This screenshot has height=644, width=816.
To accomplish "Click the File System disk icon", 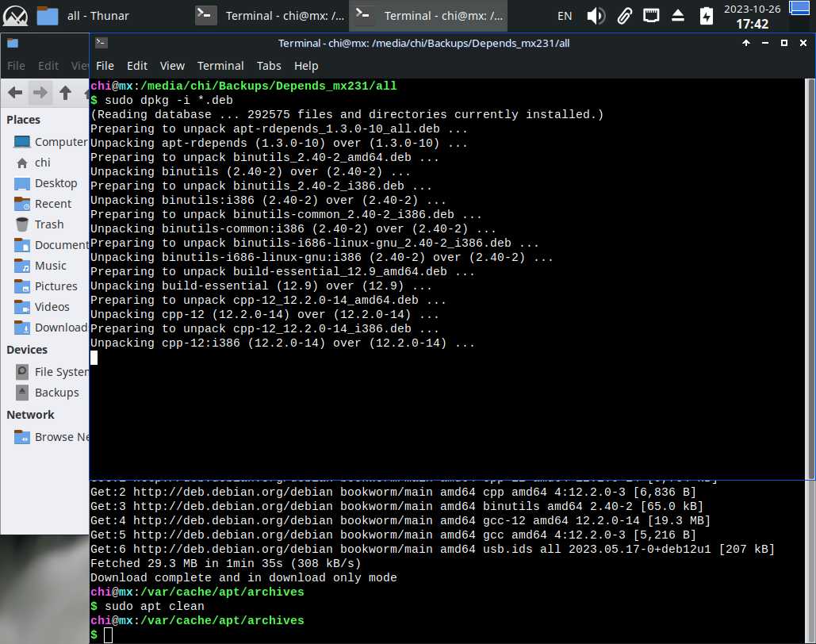I will click(22, 372).
